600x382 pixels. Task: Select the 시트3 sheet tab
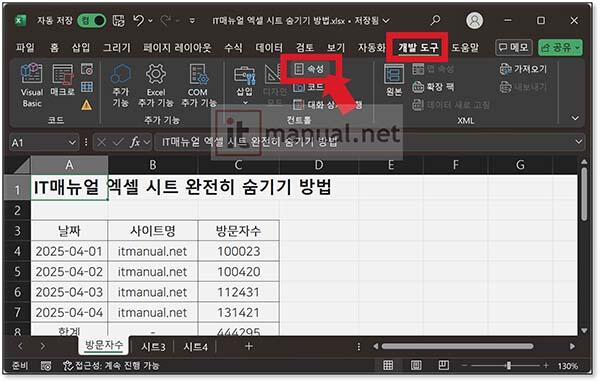click(x=153, y=347)
